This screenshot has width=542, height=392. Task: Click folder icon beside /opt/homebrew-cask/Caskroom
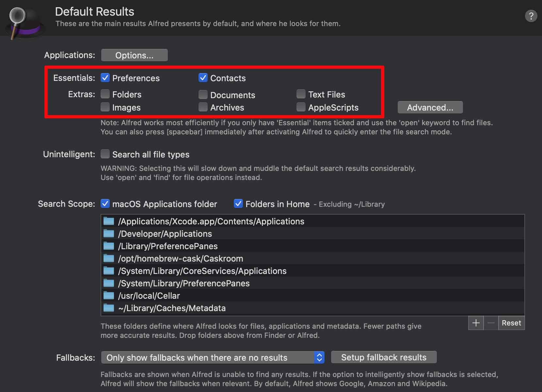point(109,258)
